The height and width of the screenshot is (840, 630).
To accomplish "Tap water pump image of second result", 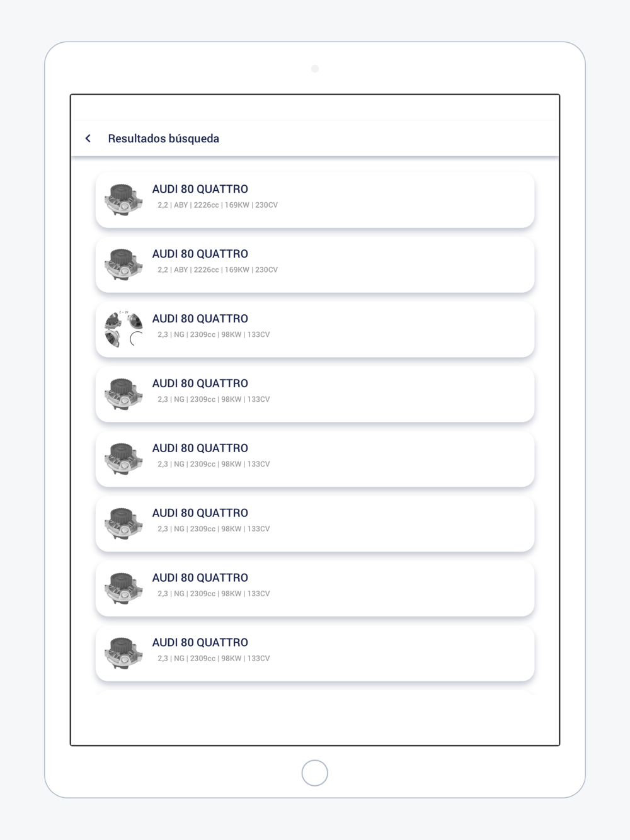I will click(123, 264).
